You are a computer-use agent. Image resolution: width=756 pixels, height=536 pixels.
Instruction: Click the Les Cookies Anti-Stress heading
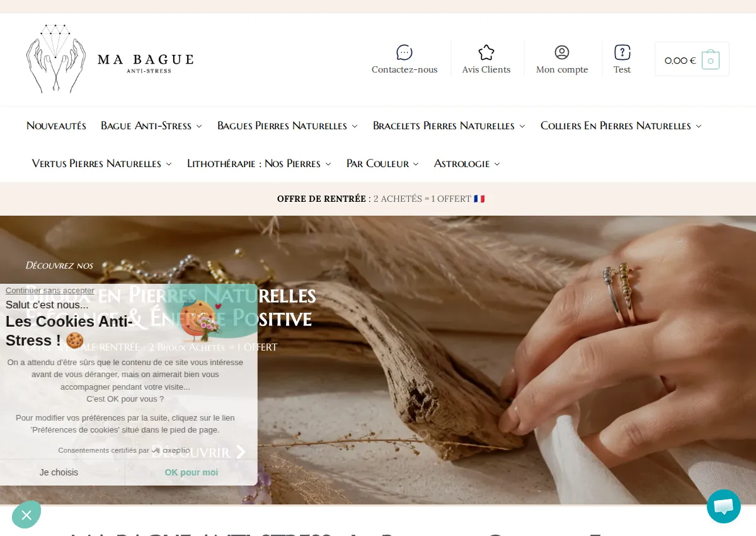[x=69, y=330]
